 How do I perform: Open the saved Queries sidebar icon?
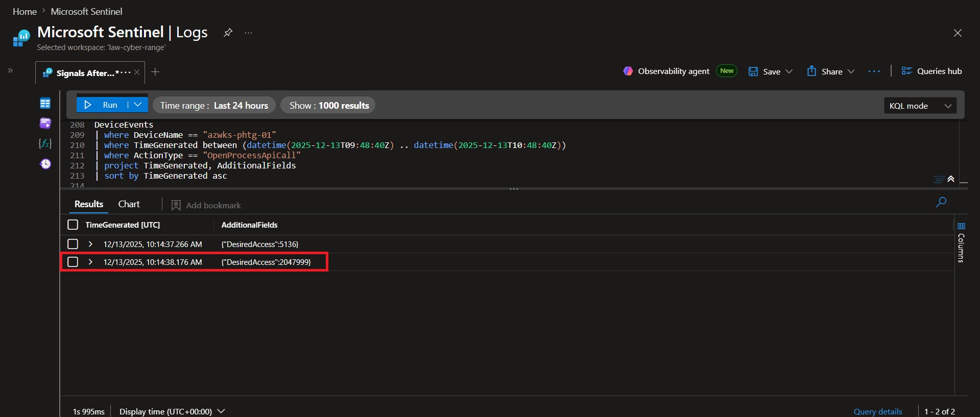45,124
